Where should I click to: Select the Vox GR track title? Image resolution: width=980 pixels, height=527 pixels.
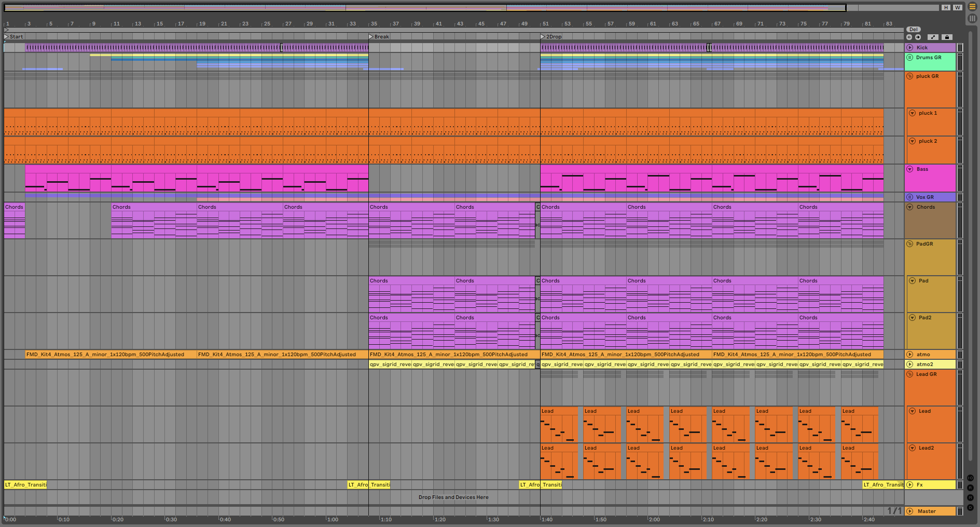coord(924,197)
